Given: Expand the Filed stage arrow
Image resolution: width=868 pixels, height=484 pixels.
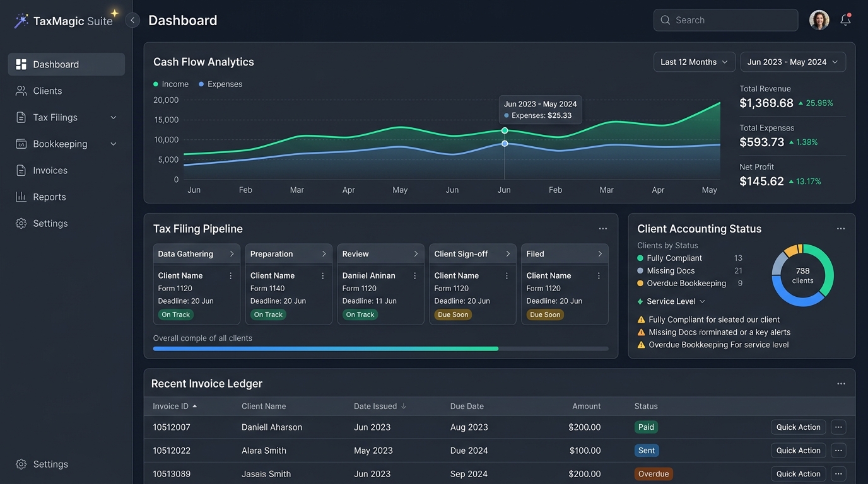Looking at the screenshot, I should (x=600, y=254).
